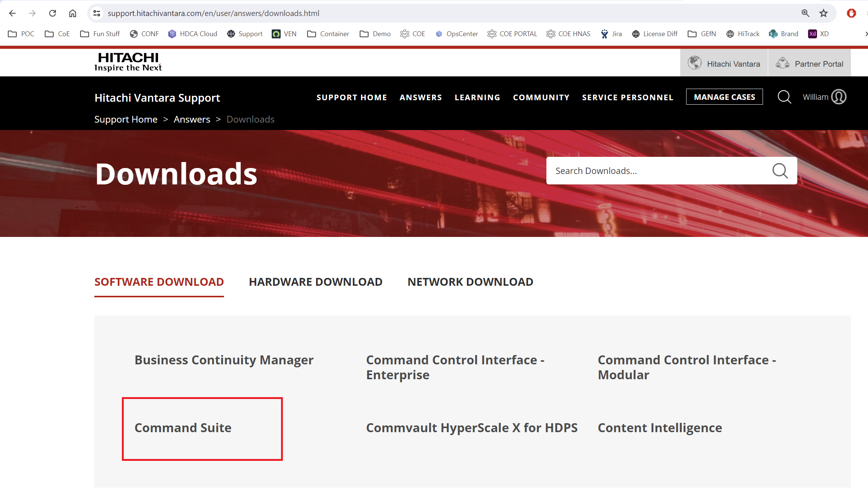Open the Answers navigation menu item
868x494 pixels.
point(420,98)
